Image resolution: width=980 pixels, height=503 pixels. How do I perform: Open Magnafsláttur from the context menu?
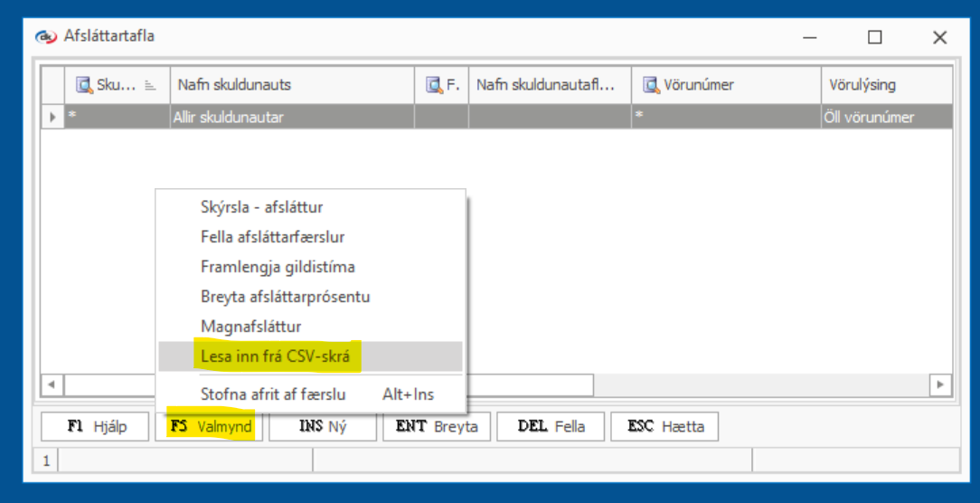pyautogui.click(x=250, y=327)
